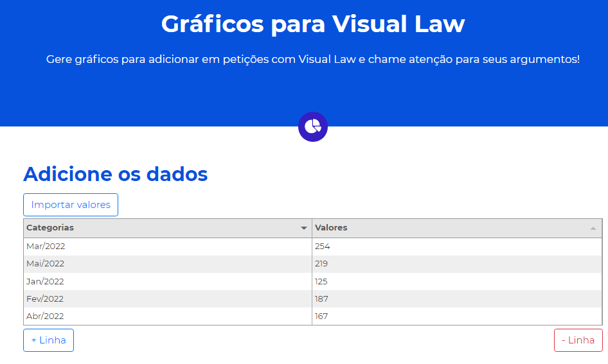Select the Categorias column header

pyautogui.click(x=168, y=228)
